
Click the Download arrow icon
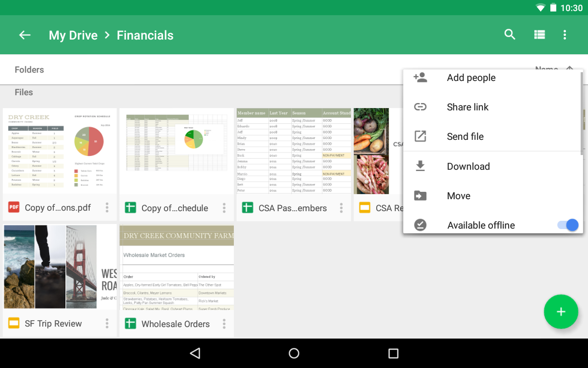(420, 166)
